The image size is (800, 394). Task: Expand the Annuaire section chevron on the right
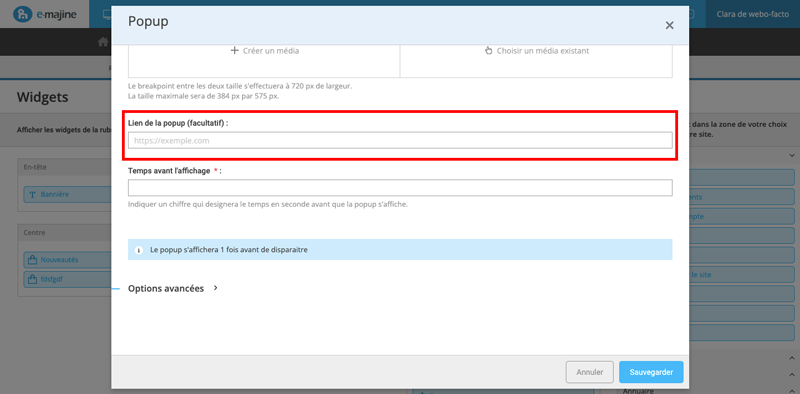[792, 390]
